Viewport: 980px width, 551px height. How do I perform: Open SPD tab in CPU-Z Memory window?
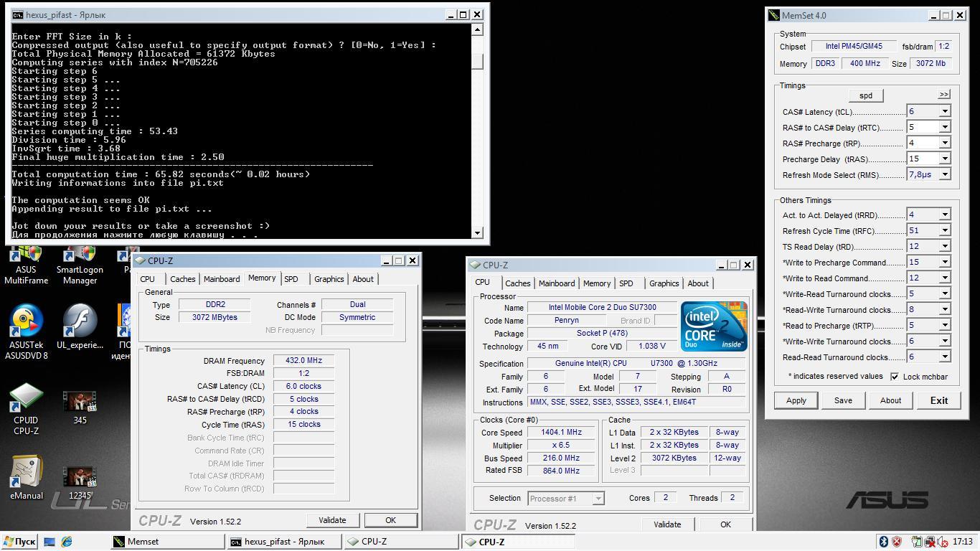click(291, 279)
